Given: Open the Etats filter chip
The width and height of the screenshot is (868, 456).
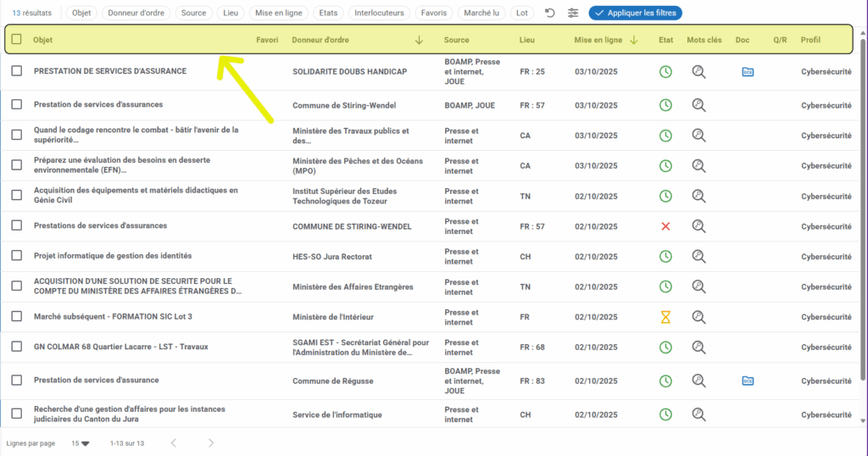Looking at the screenshot, I should pyautogui.click(x=327, y=14).
